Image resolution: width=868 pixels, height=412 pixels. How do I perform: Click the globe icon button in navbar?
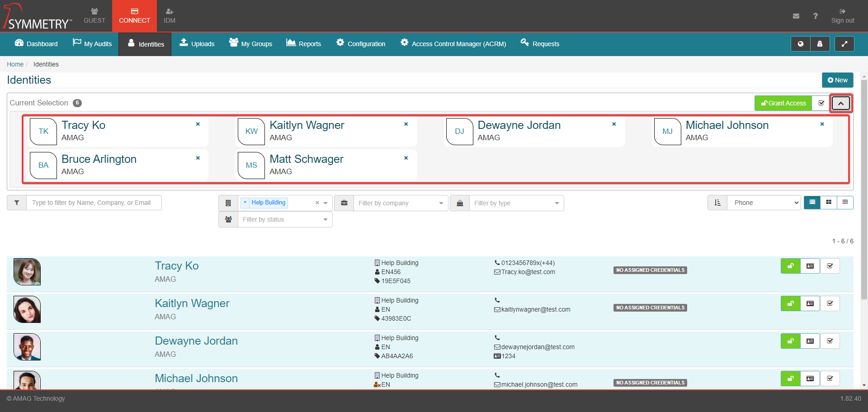[x=801, y=44]
